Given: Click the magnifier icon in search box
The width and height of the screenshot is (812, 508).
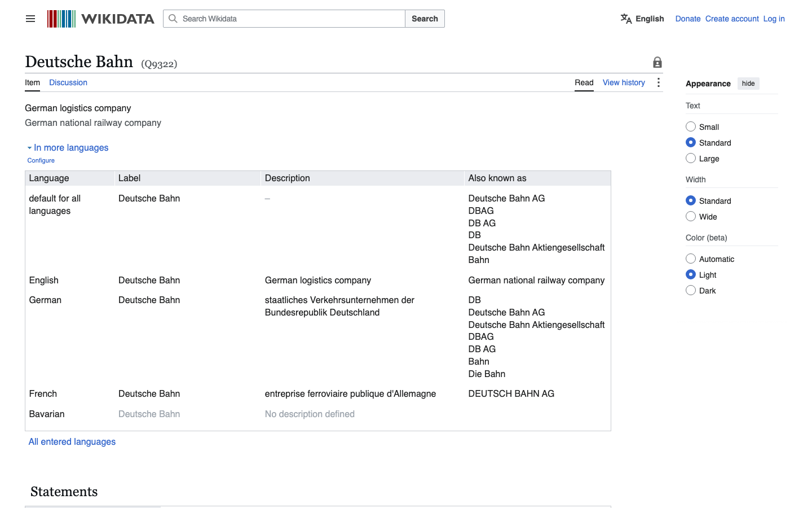Looking at the screenshot, I should pyautogui.click(x=173, y=19).
